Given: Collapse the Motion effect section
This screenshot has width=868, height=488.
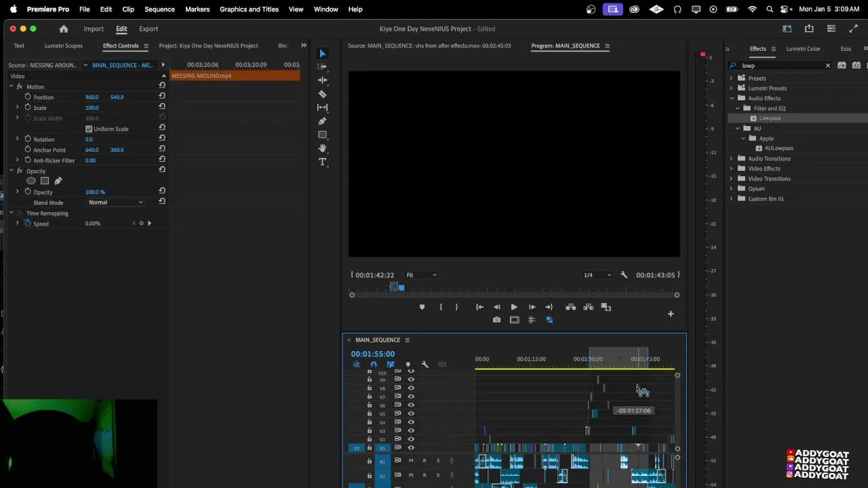Looking at the screenshot, I should [x=12, y=87].
